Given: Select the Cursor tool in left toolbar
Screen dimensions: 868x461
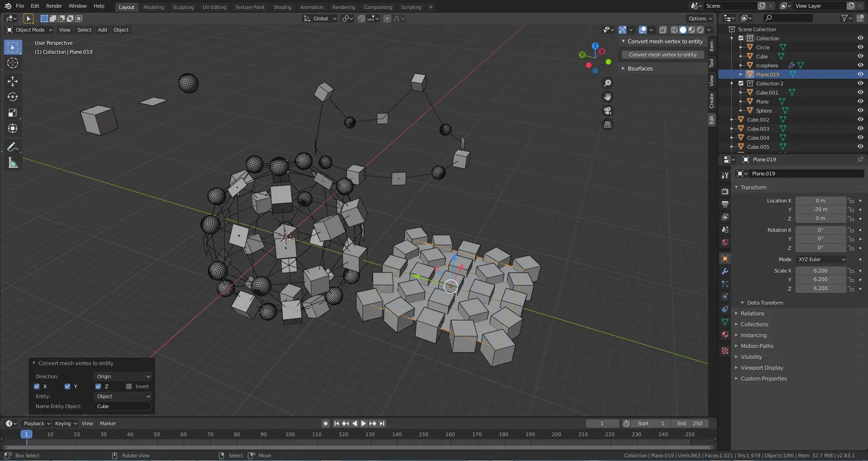Looking at the screenshot, I should pos(12,63).
